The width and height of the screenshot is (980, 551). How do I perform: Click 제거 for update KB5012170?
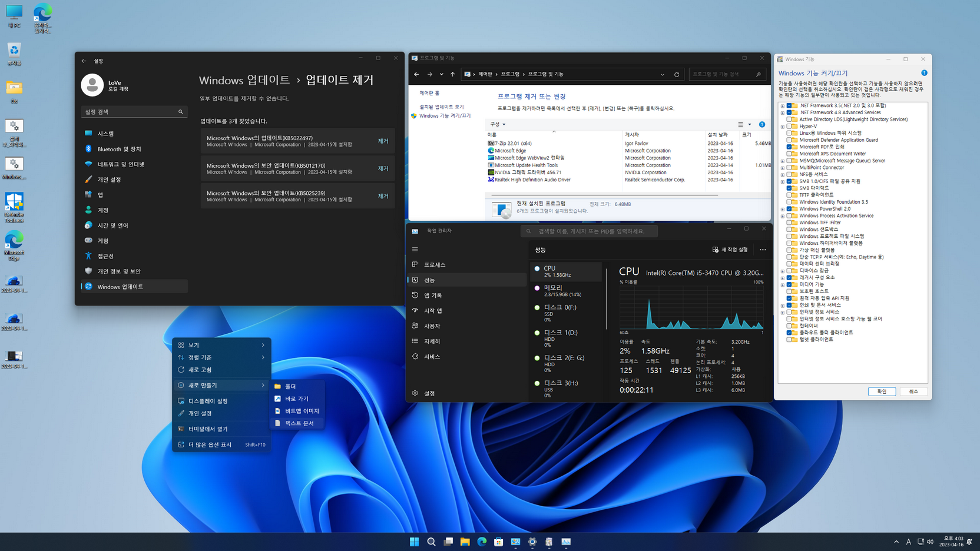point(383,168)
